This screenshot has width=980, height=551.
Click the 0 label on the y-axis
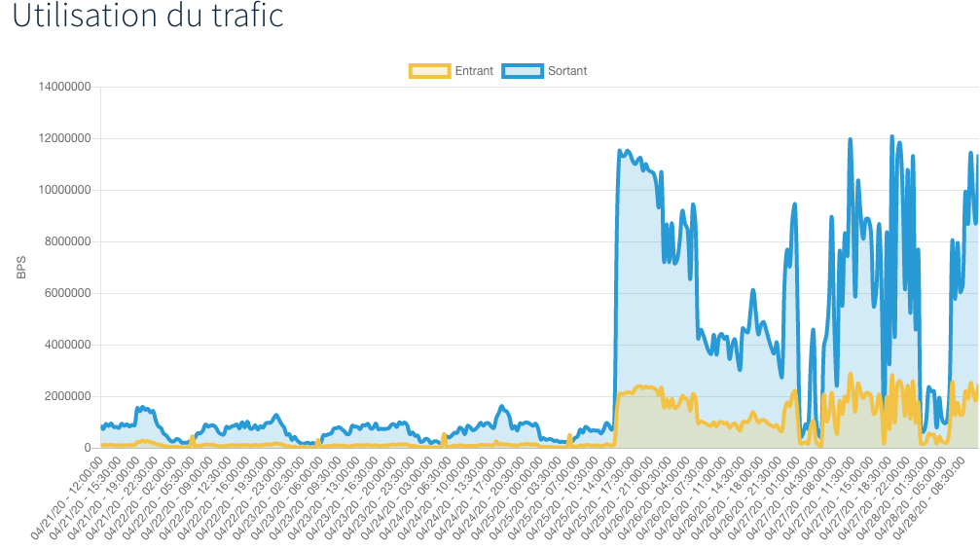pos(87,448)
